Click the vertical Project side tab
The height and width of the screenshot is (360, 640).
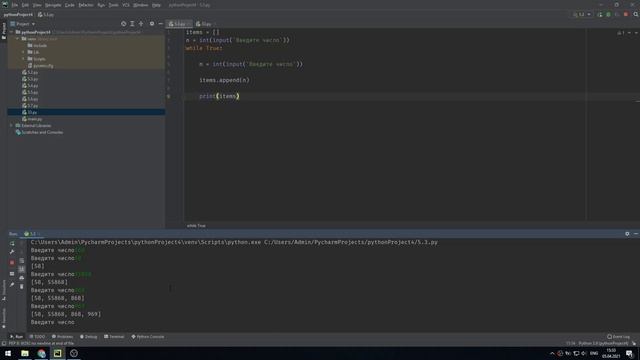pos(4,31)
